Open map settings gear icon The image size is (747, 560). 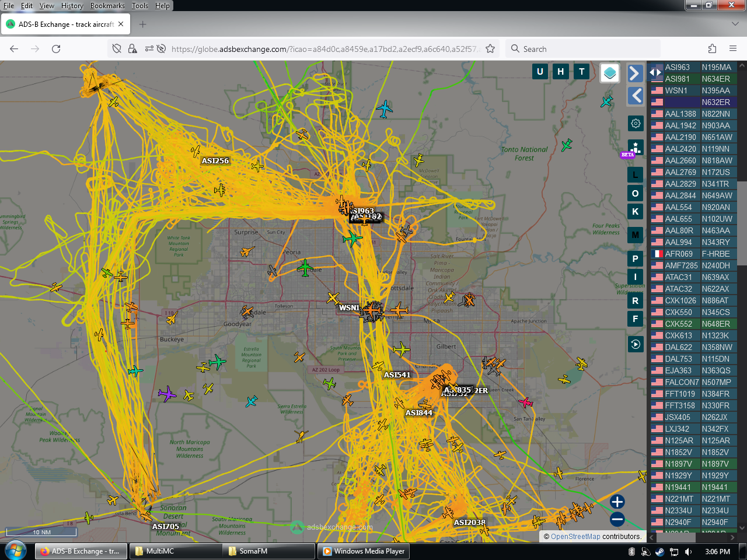click(x=636, y=124)
